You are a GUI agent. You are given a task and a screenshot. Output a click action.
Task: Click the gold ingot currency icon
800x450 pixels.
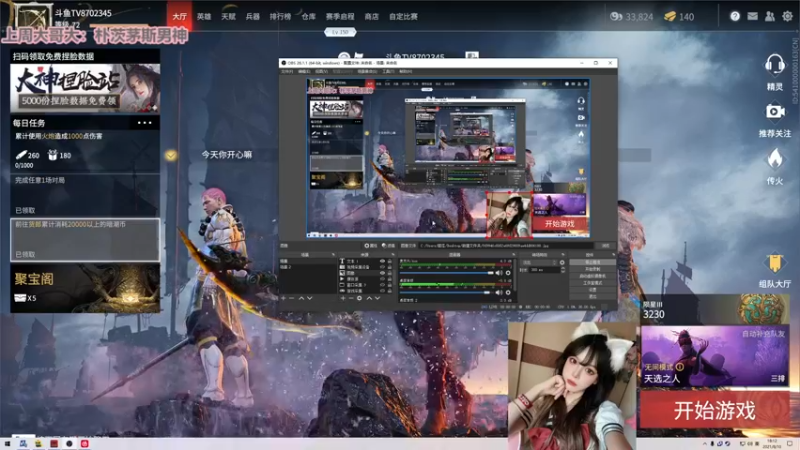(x=670, y=16)
